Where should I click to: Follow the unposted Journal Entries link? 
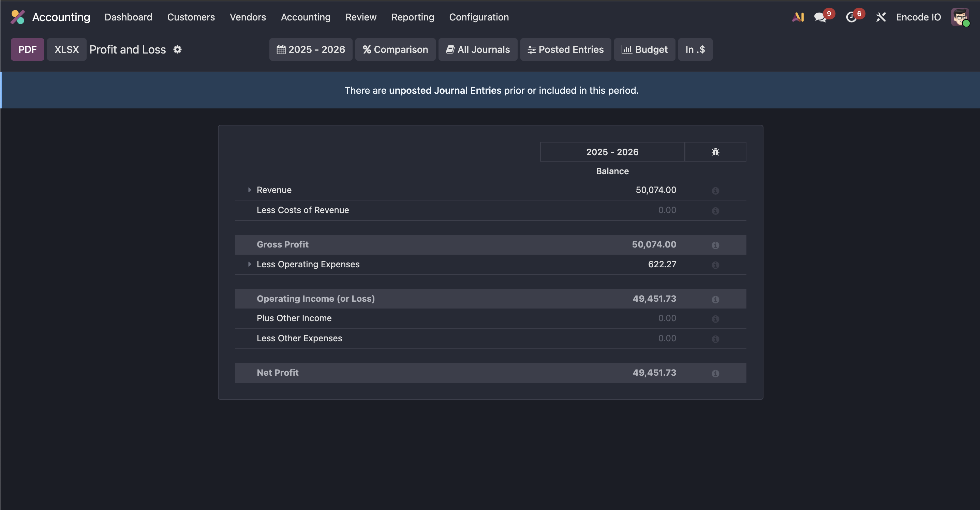[x=445, y=91]
